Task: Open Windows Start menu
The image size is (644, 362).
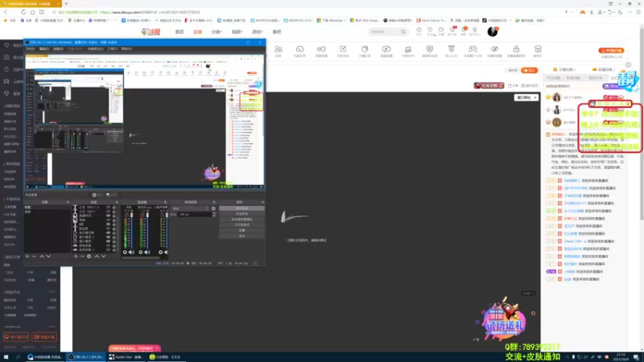Action: pos(6,357)
